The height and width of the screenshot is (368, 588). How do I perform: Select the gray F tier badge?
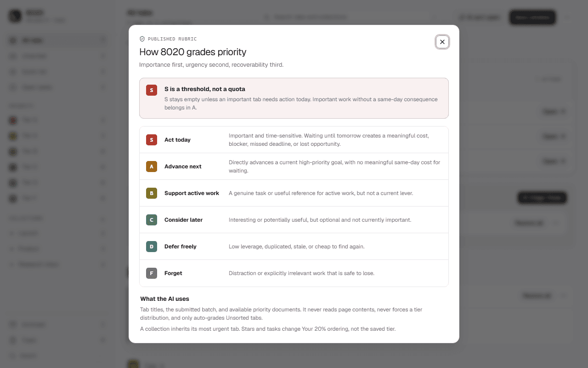pos(152,273)
